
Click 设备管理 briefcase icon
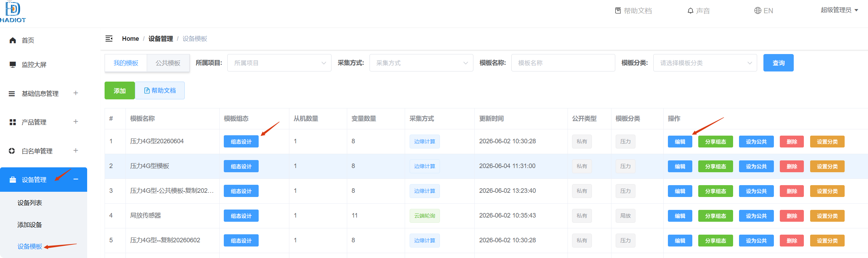(x=13, y=180)
